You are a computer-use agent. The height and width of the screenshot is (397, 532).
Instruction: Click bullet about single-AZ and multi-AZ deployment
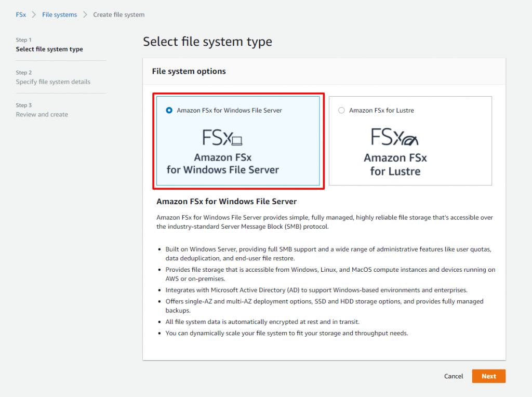(x=324, y=306)
